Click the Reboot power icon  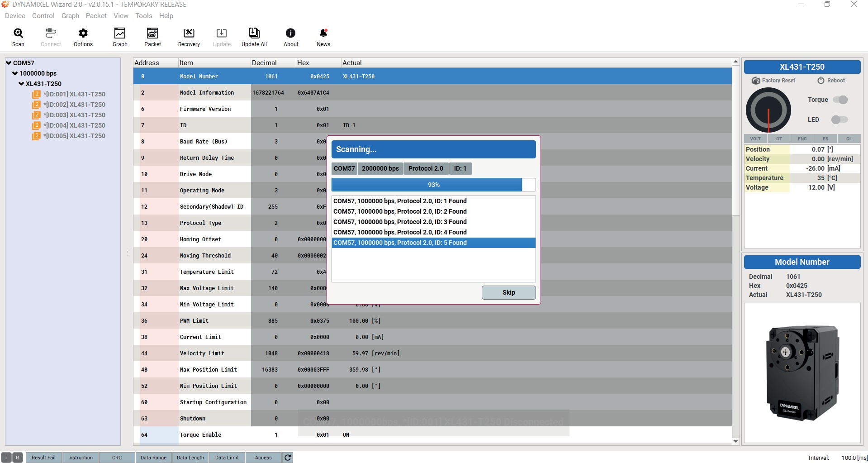[x=821, y=81]
